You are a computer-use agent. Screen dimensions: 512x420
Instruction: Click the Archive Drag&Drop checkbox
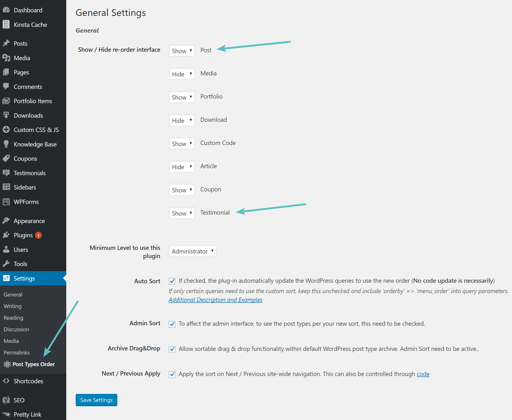172,348
